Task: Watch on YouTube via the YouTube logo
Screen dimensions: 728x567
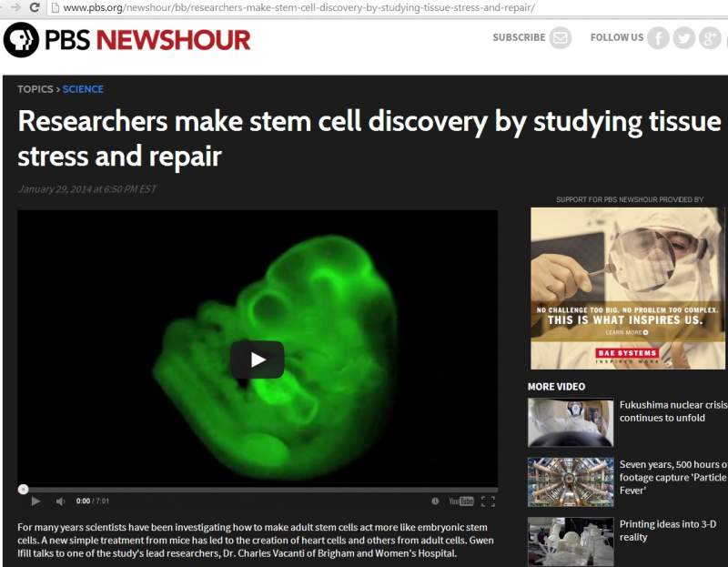Action: coord(461,501)
